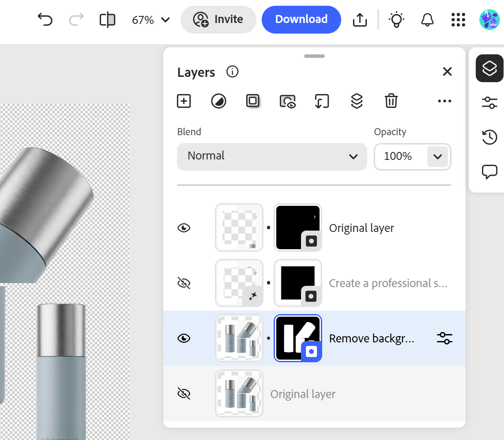The height and width of the screenshot is (440, 504).
Task: Click the blue Download button
Action: coord(301,19)
